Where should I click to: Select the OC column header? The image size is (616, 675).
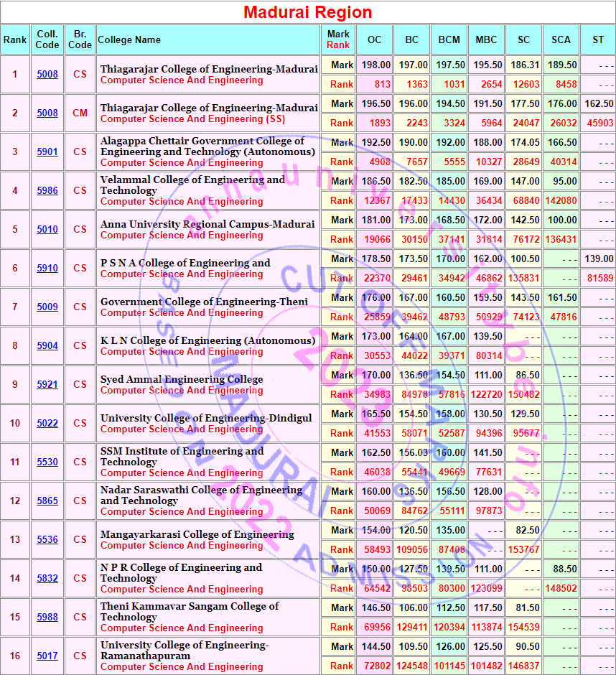point(374,39)
